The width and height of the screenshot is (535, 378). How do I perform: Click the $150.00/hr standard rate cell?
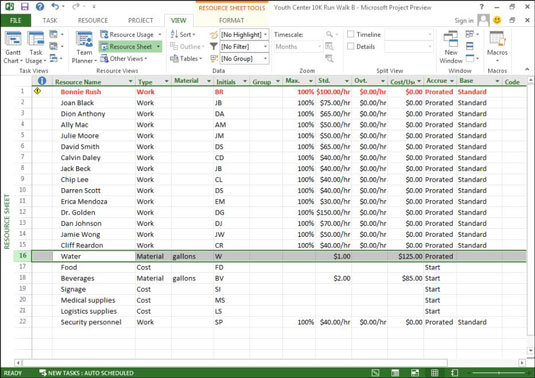[333, 212]
